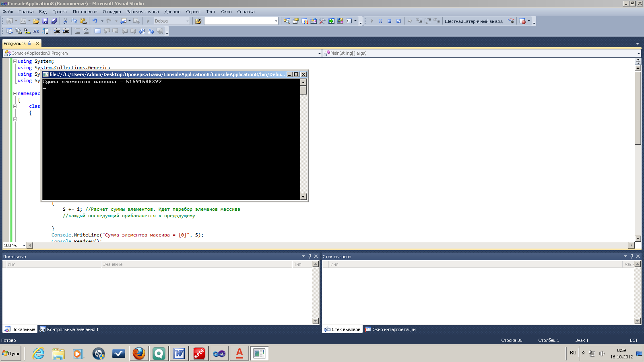Open Стек вызовов panel window position menu
The width and height of the screenshot is (644, 362).
point(625,256)
